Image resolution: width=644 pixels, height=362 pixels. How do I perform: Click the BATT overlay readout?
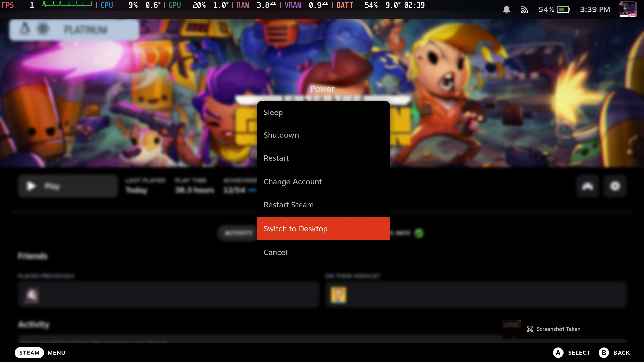point(381,5)
